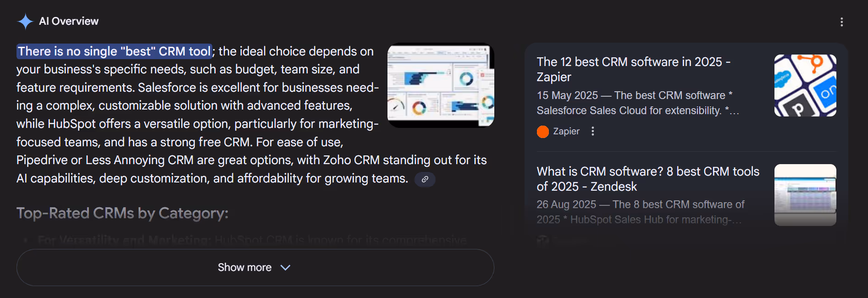Click the blue sparkle logo next to the AI Overview label
The height and width of the screenshot is (298, 868).
(26, 21)
